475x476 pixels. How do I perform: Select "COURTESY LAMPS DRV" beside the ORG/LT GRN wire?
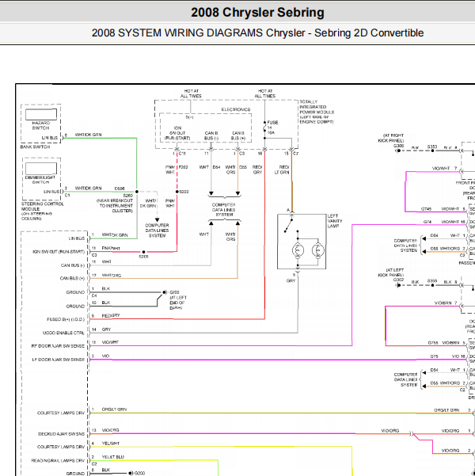61,413
